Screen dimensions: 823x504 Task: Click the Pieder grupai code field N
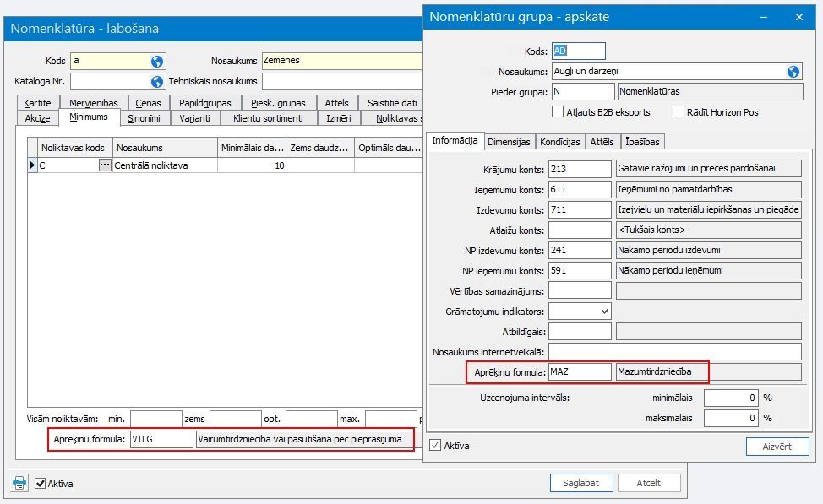583,91
